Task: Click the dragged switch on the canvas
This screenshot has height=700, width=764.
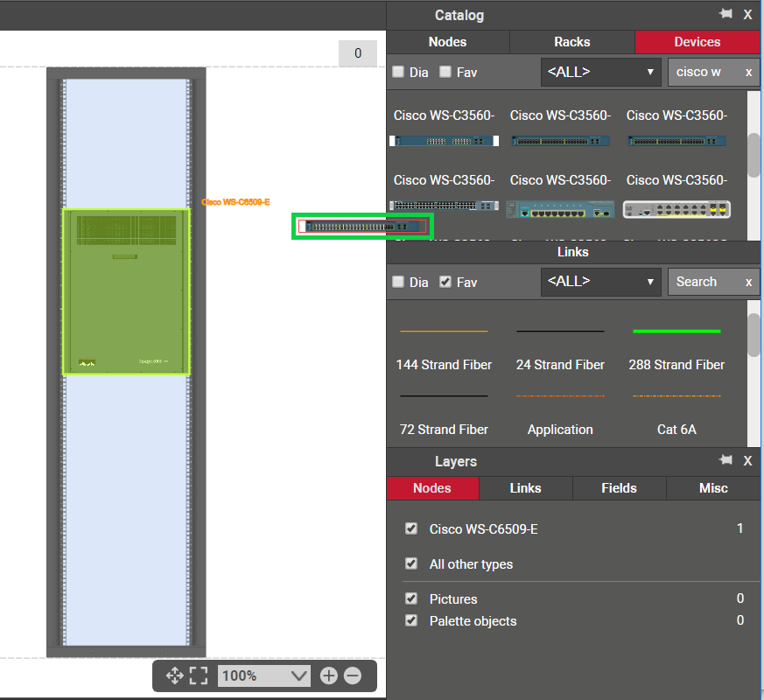Action: click(362, 227)
